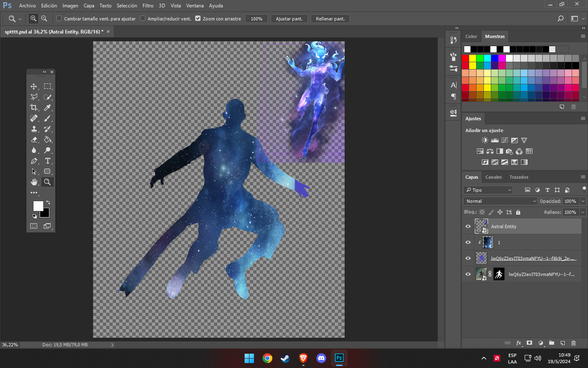The width and height of the screenshot is (588, 368).
Task: Select the Move tool
Action: click(34, 86)
